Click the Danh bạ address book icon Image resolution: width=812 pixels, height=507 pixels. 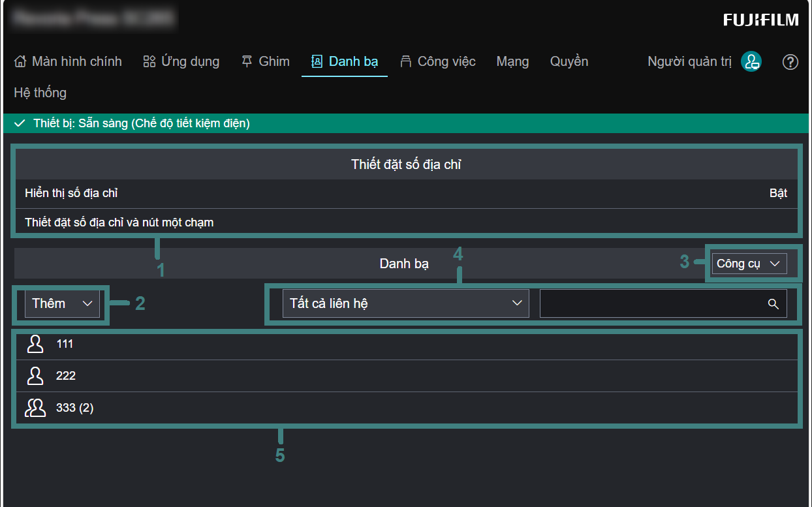[x=317, y=62]
